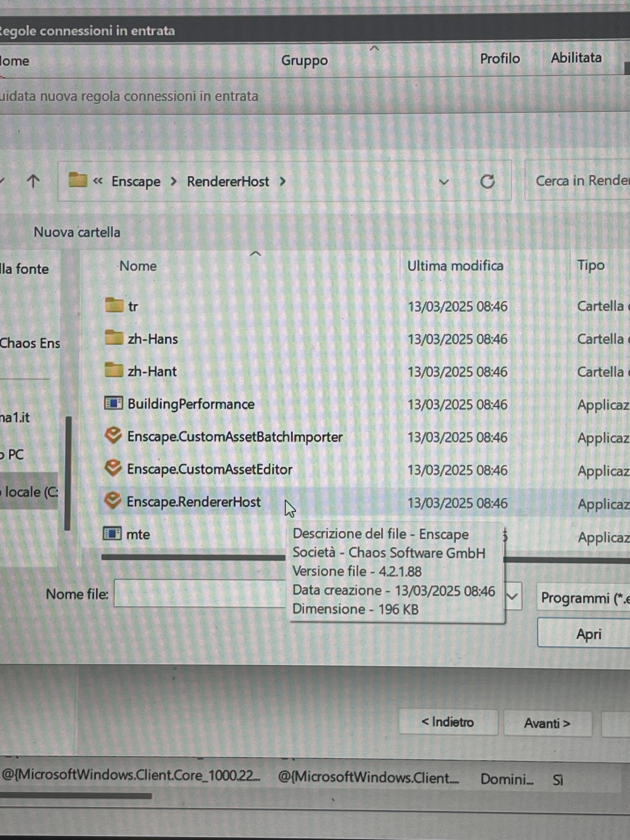Select the zh-Hant folder icon

[x=114, y=370]
